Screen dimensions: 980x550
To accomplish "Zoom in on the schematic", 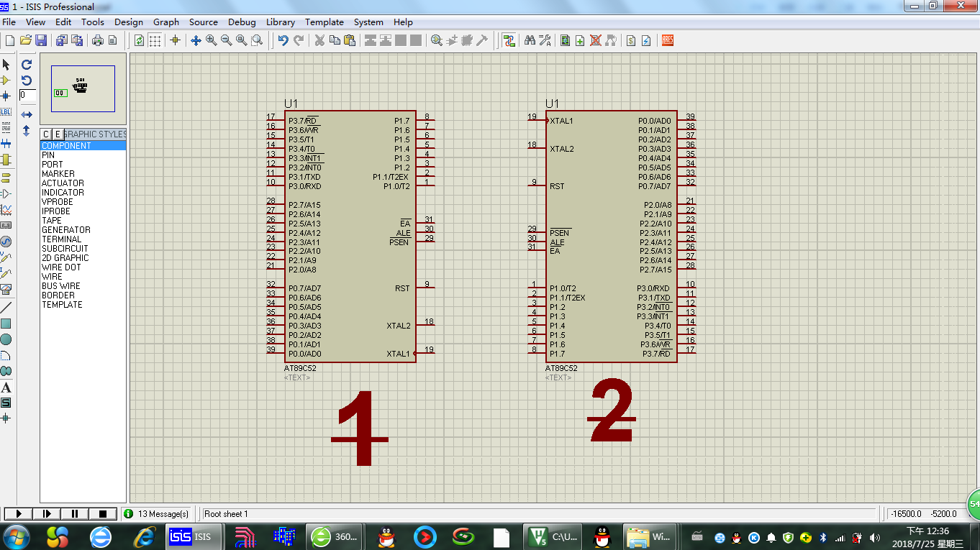I will pos(211,40).
